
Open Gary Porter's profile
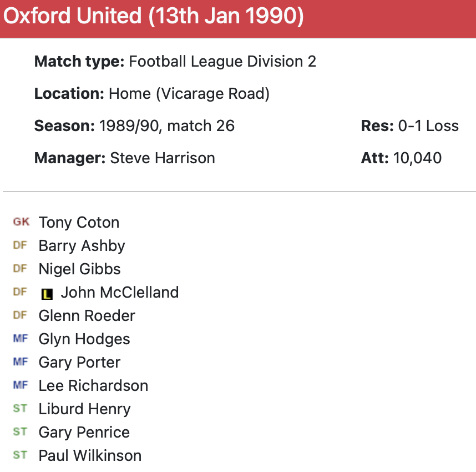(x=79, y=363)
